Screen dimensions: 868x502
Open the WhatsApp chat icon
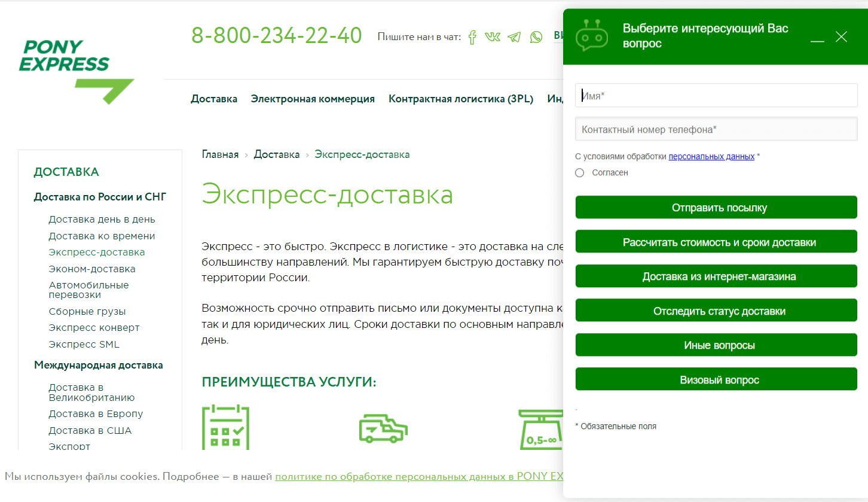point(536,37)
